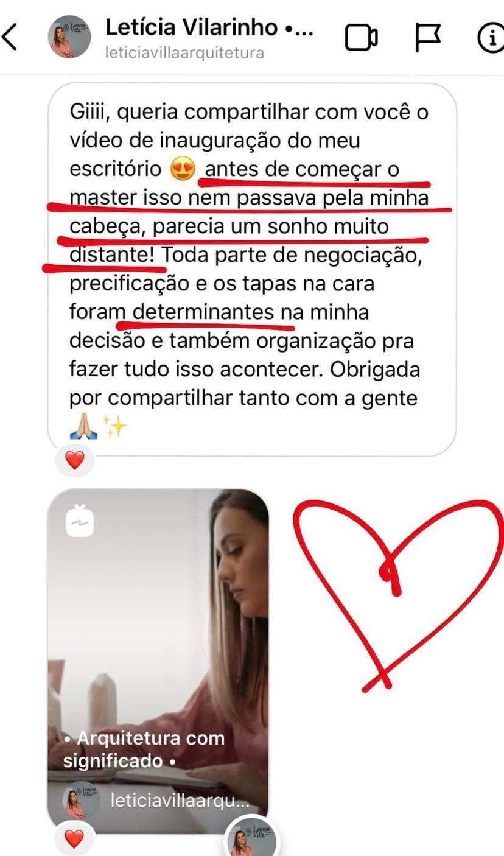Tap small avatar on the shared video card
The width and height of the screenshot is (504, 856).
82,801
